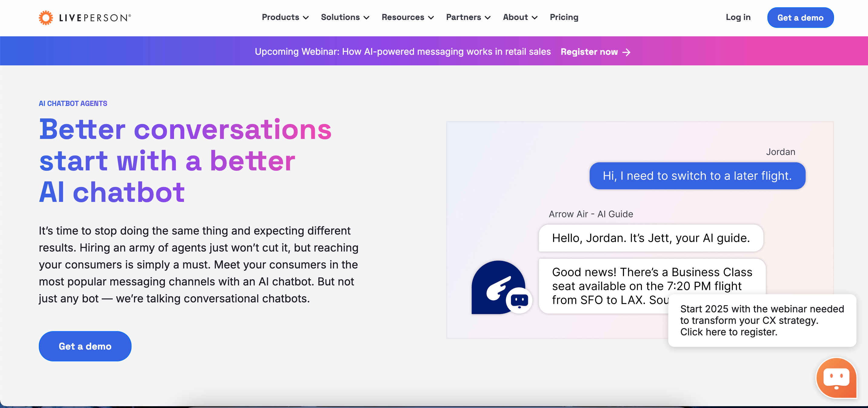The image size is (868, 408).
Task: Click the small robot face badge
Action: tap(519, 300)
